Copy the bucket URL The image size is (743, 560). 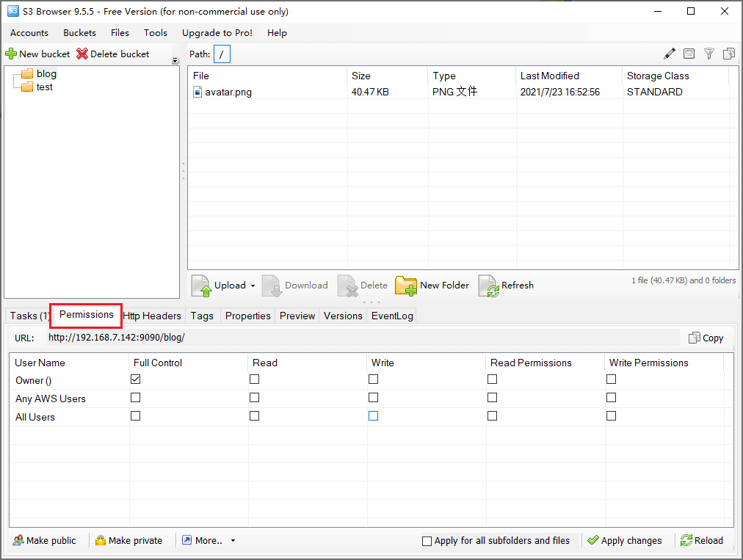pos(706,338)
